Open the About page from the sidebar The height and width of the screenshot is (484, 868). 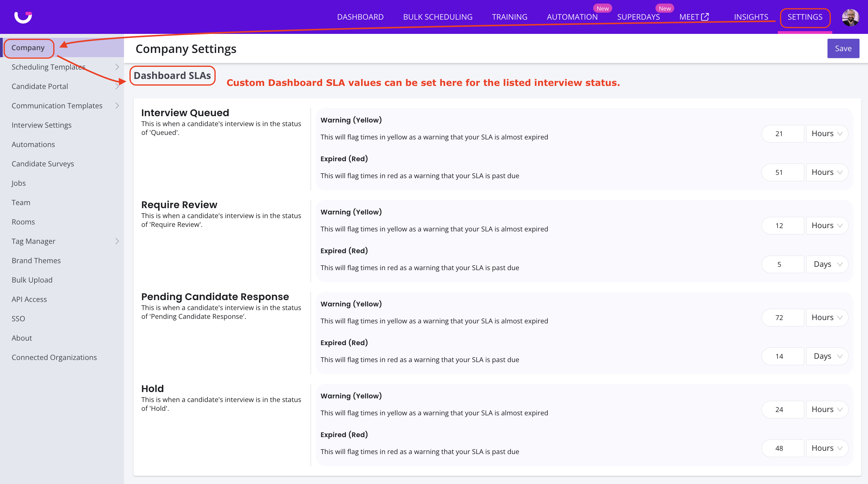coord(21,338)
